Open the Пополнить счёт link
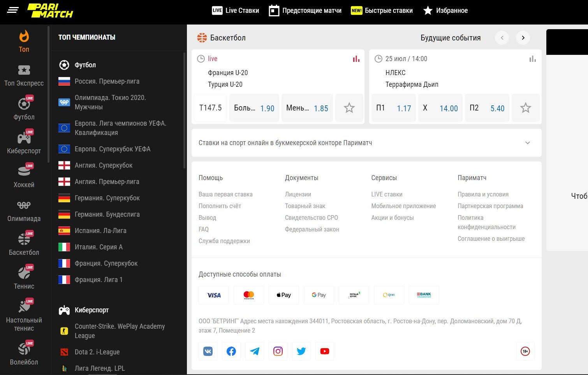 pos(220,206)
